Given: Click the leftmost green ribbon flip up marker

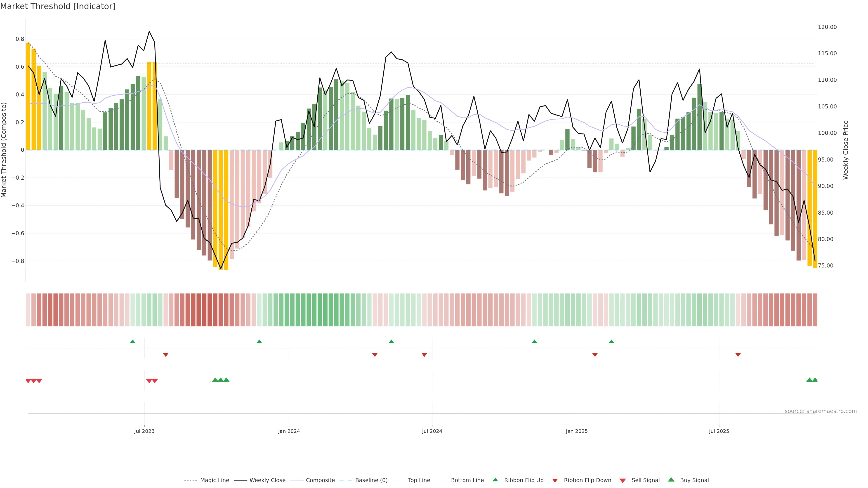Looking at the screenshot, I should pyautogui.click(x=133, y=342).
